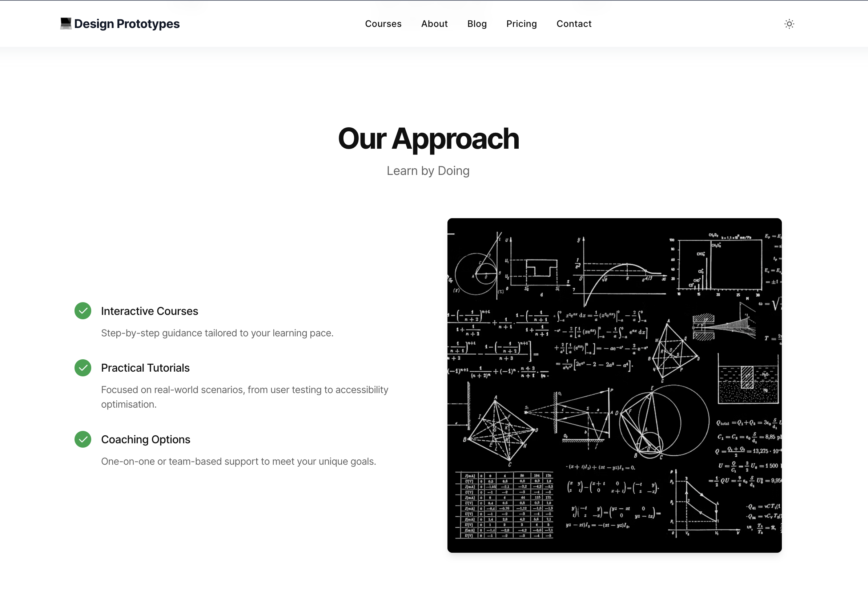Click the green checkmark beside Coaching Options

pos(83,440)
